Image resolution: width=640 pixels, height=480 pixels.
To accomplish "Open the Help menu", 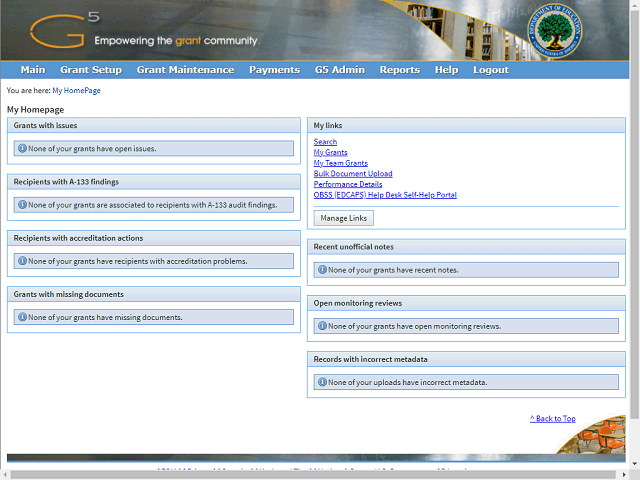I will pyautogui.click(x=447, y=70).
